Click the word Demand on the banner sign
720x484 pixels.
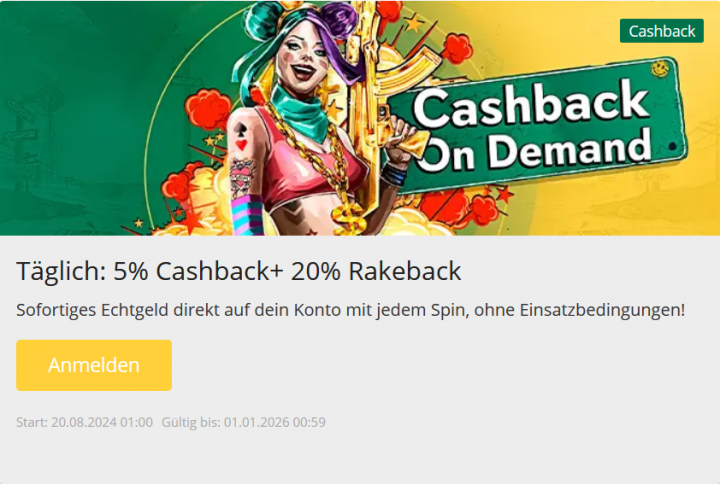point(569,149)
